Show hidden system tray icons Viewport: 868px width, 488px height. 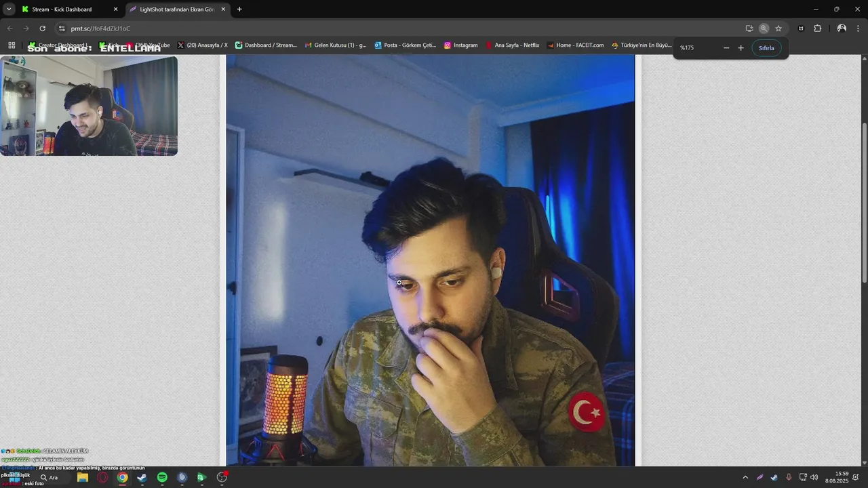pyautogui.click(x=745, y=477)
